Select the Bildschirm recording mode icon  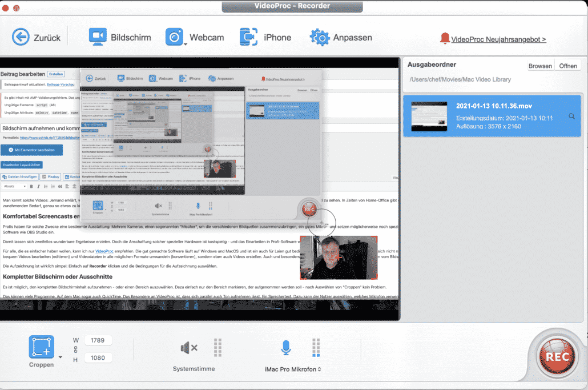pos(98,37)
